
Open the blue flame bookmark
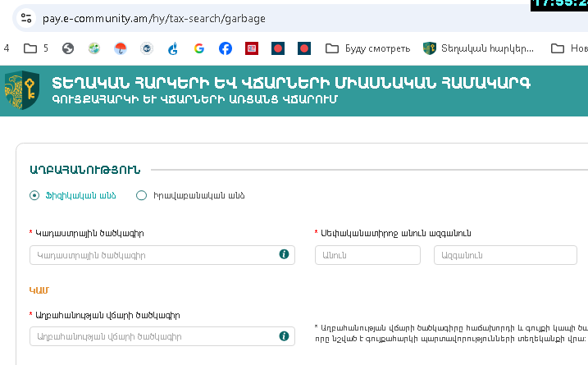[173, 48]
